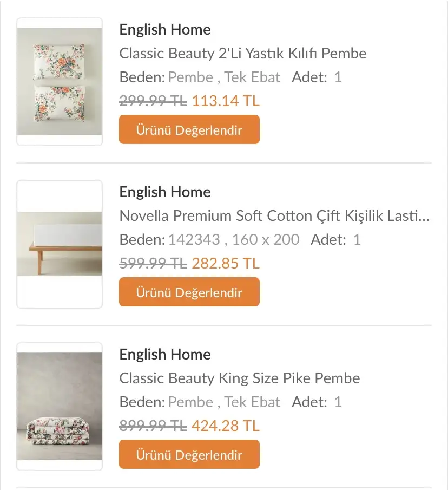Click the crossed-out 899.99 TL price
Screen dimensions: 448x490
tap(153, 426)
